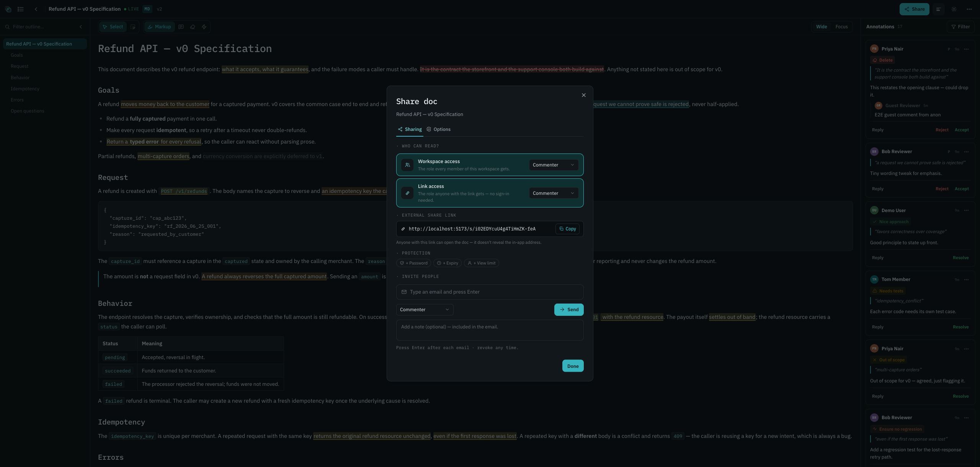Collapse the outline sidebar
The height and width of the screenshot is (467, 980).
[81, 27]
